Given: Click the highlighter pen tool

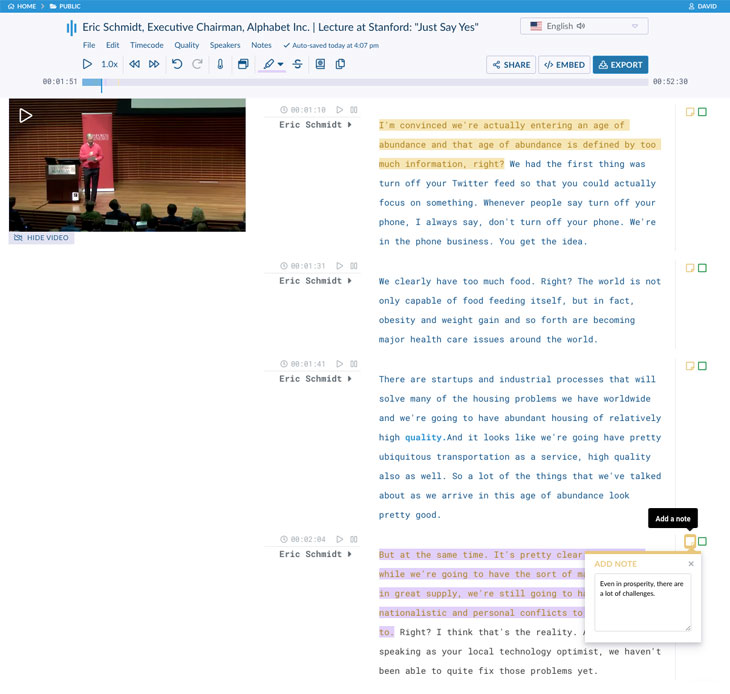Looking at the screenshot, I should tap(268, 64).
